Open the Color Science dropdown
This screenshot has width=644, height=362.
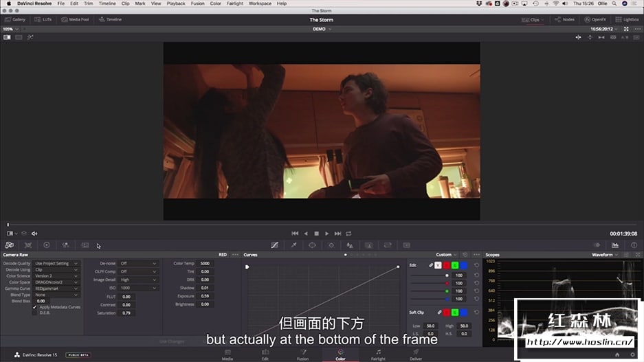[x=56, y=276]
